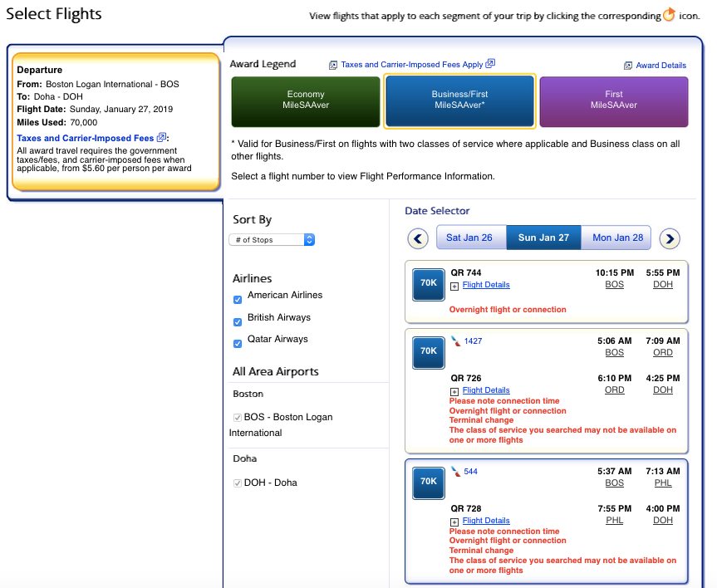Switch to the Sat Jan 26 date tab
This screenshot has width=717, height=588.
469,238
